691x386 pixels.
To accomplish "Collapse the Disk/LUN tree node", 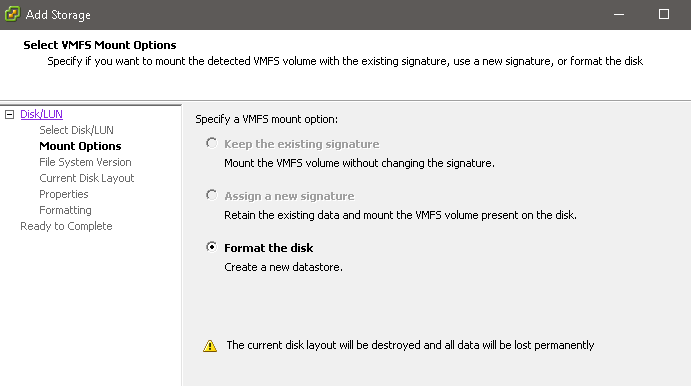I will [10, 115].
